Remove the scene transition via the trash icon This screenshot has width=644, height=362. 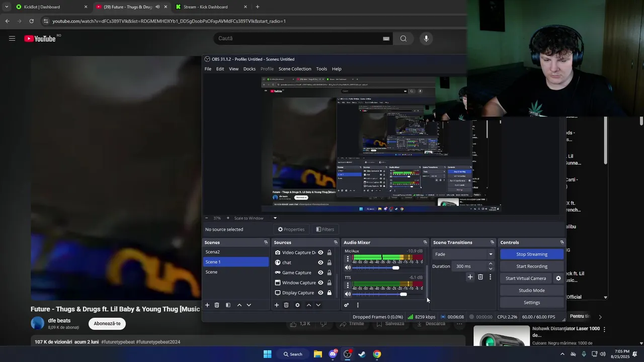(480, 277)
